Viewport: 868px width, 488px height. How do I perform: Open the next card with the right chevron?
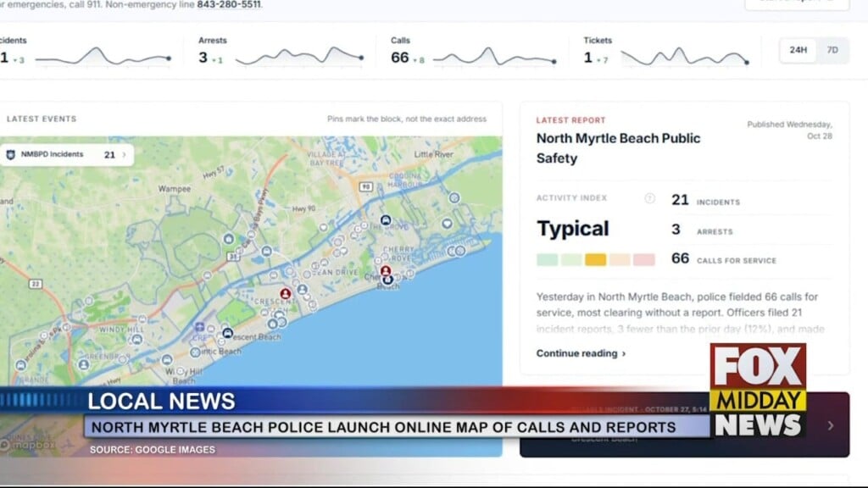[831, 425]
